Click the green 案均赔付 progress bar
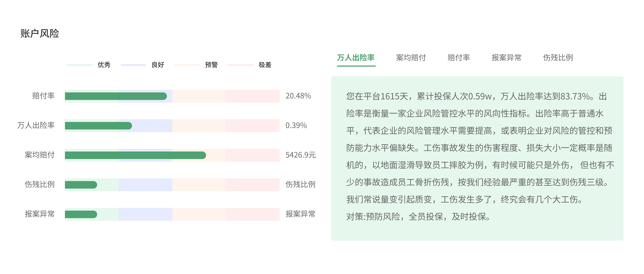The width and height of the screenshot is (644, 274). tap(135, 155)
